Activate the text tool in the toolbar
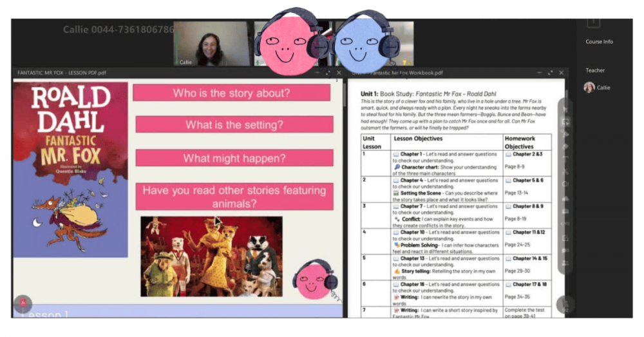Viewport: 644px width, 337px height. click(565, 159)
